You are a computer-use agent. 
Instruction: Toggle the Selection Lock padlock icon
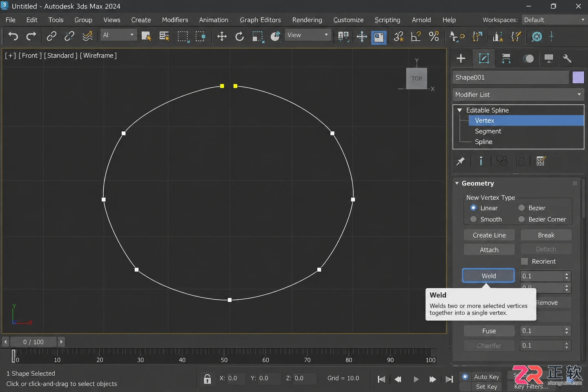(x=207, y=379)
